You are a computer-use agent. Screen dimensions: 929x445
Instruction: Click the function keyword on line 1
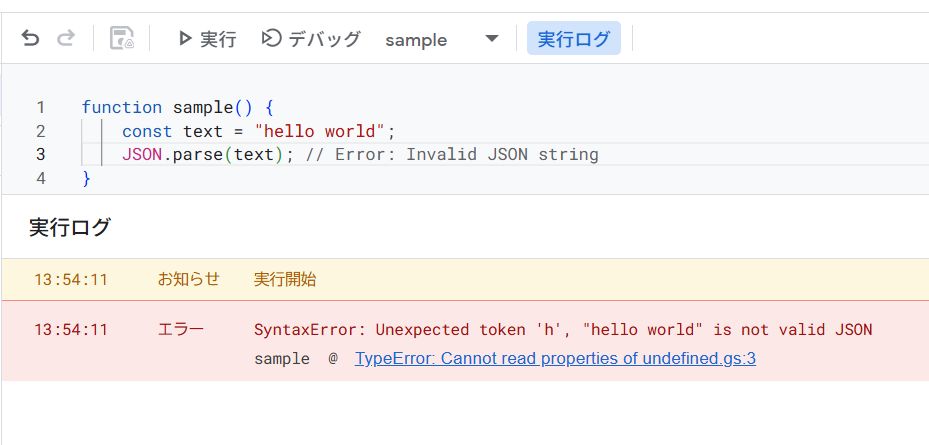click(x=121, y=107)
